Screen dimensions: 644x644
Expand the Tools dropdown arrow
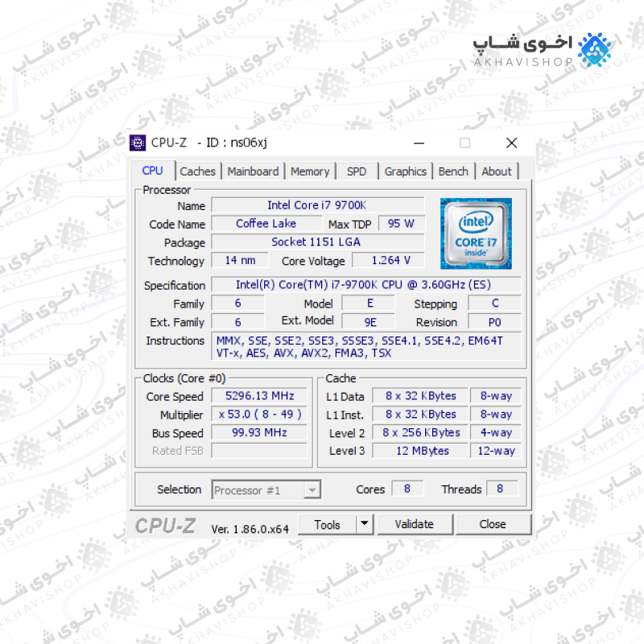tap(365, 524)
